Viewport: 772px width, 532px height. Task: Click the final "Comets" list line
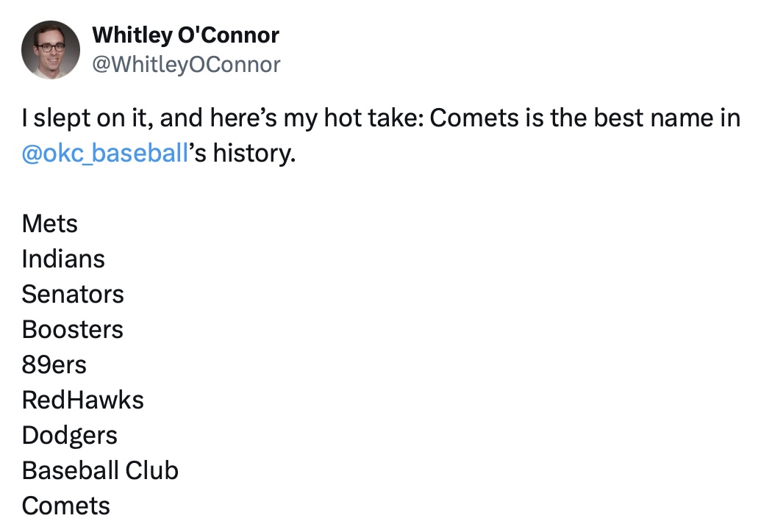66,506
